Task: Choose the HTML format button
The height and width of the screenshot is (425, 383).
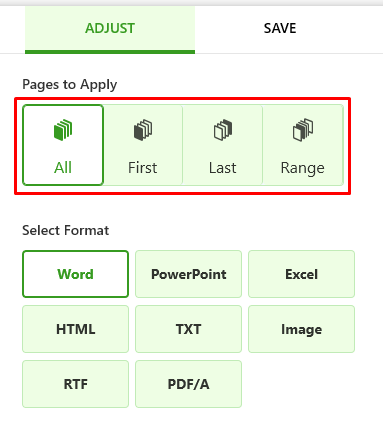Action: 75,329
